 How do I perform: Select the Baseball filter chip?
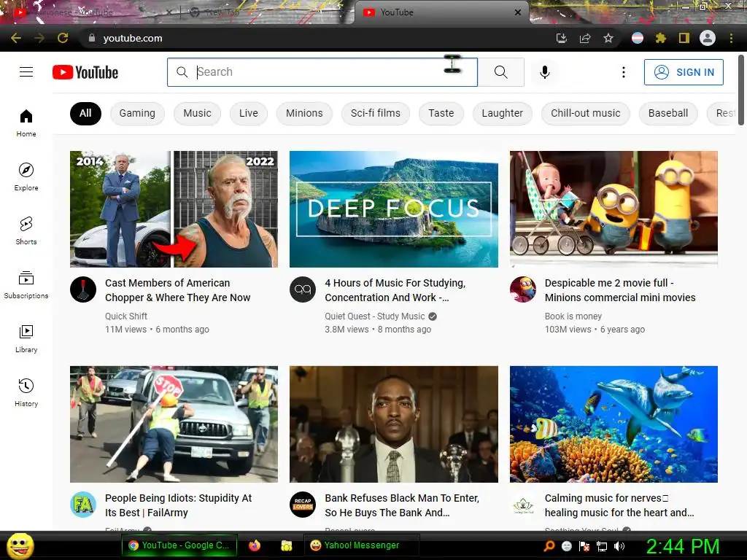668,113
